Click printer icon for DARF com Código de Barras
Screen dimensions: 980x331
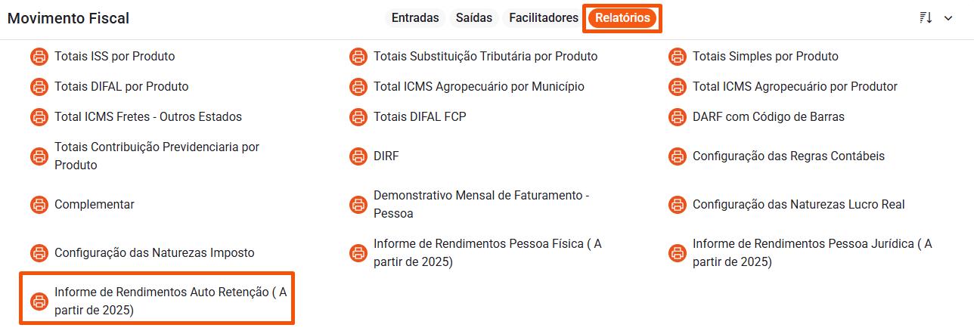point(677,117)
